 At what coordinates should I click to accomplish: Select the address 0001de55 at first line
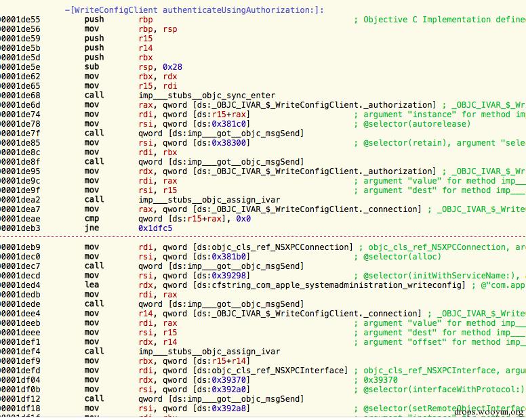pos(20,20)
